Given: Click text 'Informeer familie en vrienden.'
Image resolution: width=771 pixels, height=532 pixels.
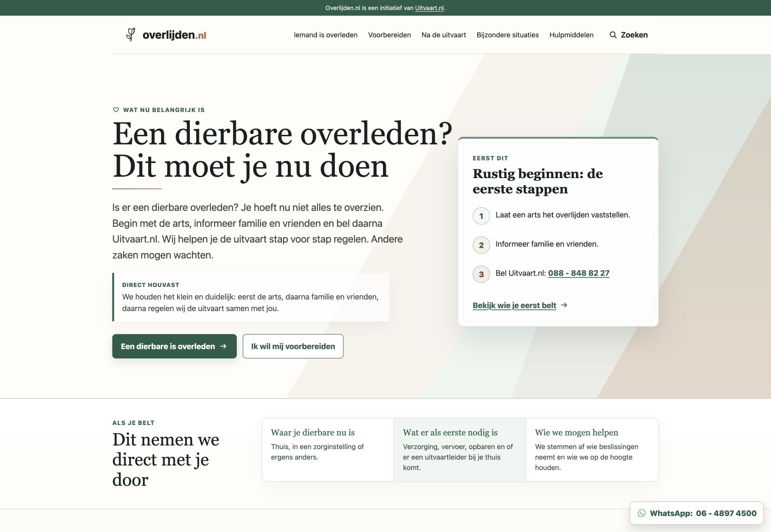Looking at the screenshot, I should 546,244.
